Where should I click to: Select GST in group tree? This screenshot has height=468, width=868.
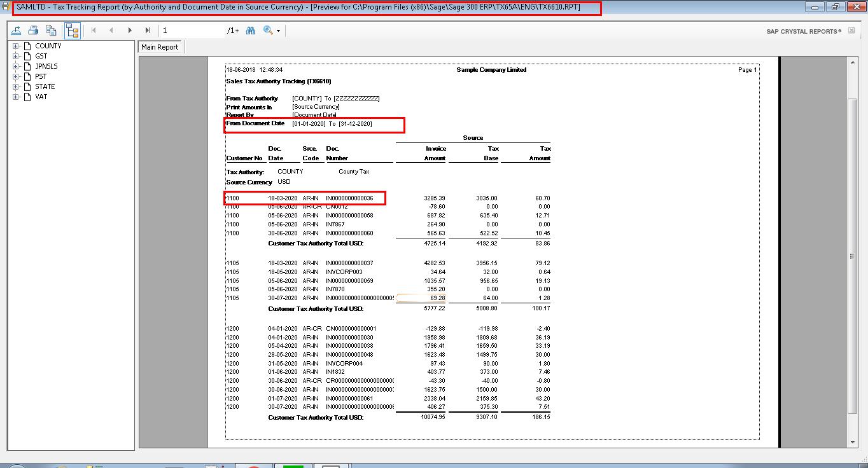pos(41,56)
